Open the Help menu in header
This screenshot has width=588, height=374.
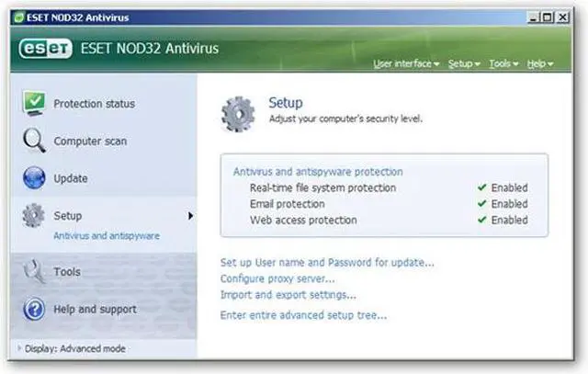539,64
